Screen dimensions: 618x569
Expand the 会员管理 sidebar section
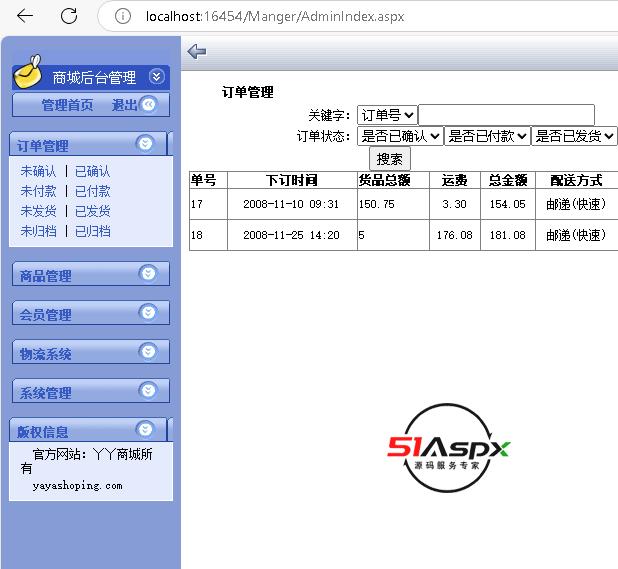coord(148,312)
